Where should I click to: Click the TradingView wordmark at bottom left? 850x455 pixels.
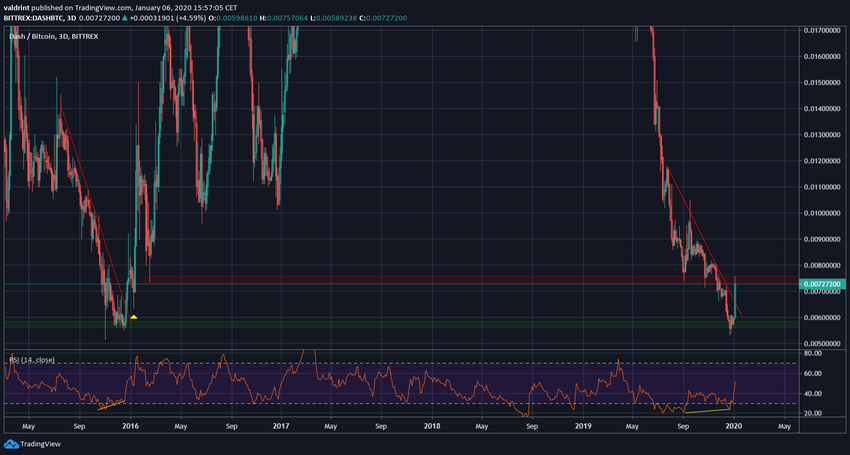pos(42,445)
